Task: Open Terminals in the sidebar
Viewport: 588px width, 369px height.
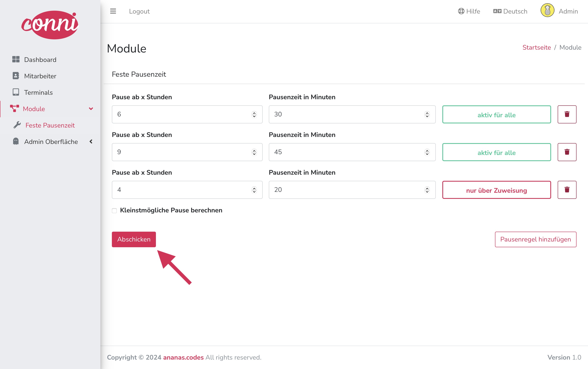Action: tap(50, 92)
